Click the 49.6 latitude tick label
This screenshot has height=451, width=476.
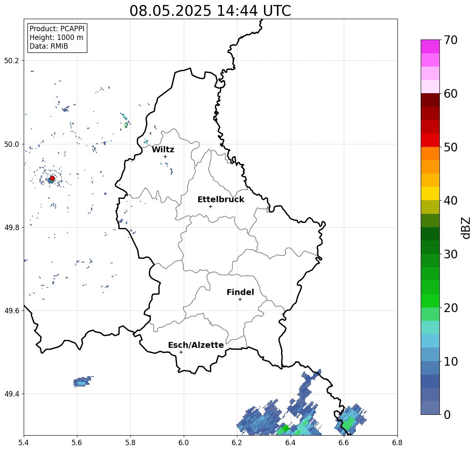(12, 311)
